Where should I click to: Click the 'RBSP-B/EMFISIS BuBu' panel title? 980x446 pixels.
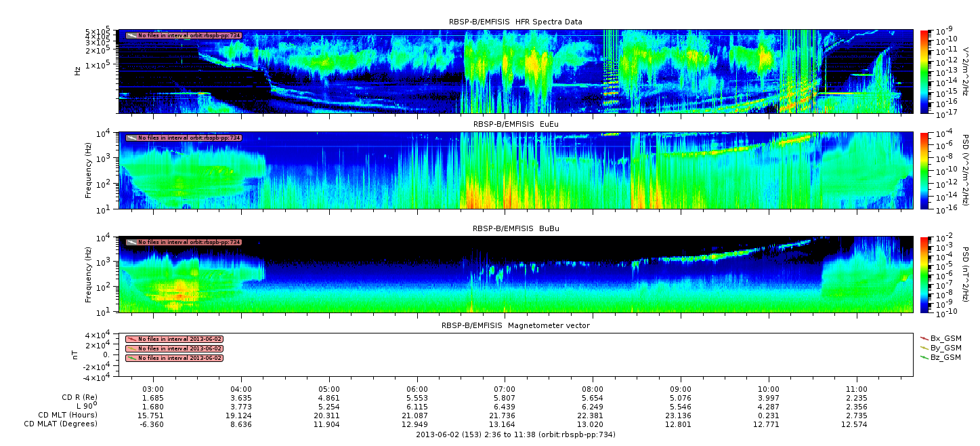click(x=515, y=229)
